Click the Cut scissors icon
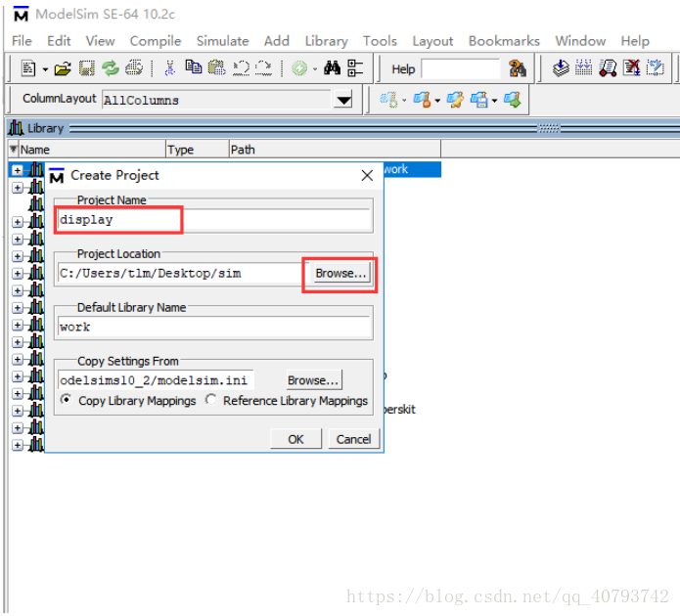The image size is (680, 616). click(x=170, y=68)
